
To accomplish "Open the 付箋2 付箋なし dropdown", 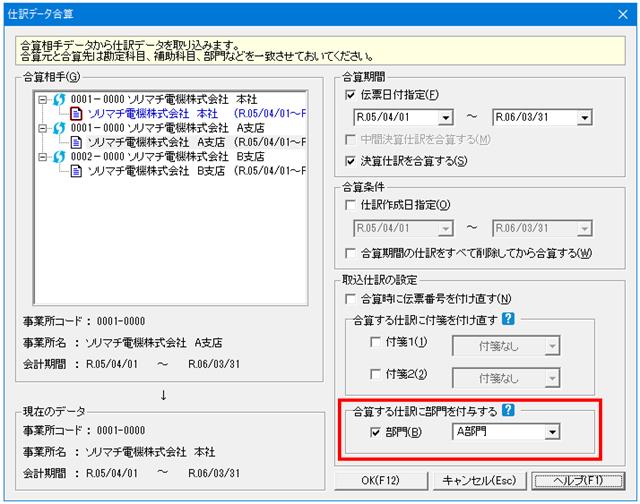I will pos(552,379).
